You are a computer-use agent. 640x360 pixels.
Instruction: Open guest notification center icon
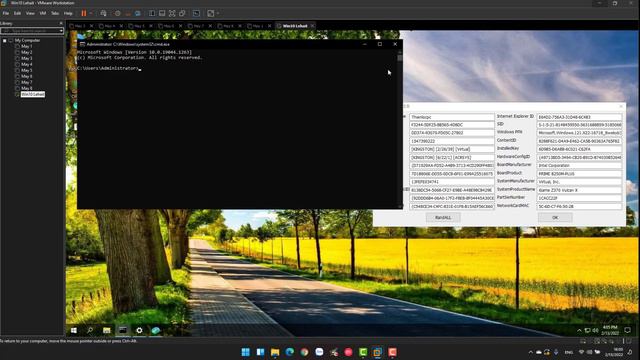click(627, 330)
